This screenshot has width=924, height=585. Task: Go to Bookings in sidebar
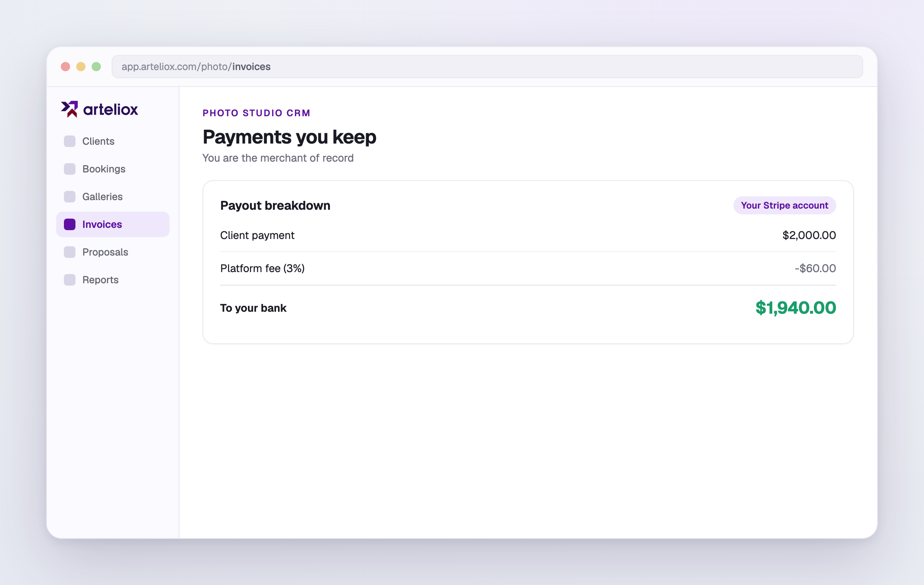point(113,169)
